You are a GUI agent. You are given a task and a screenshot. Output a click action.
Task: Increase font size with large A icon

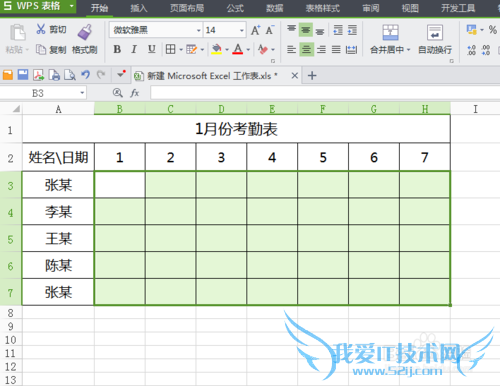(x=256, y=30)
